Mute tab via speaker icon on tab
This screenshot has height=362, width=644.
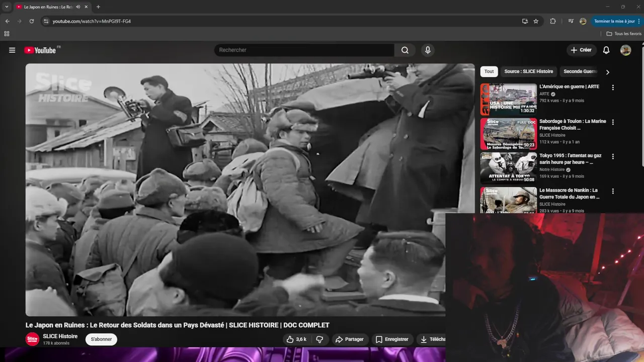click(x=78, y=7)
